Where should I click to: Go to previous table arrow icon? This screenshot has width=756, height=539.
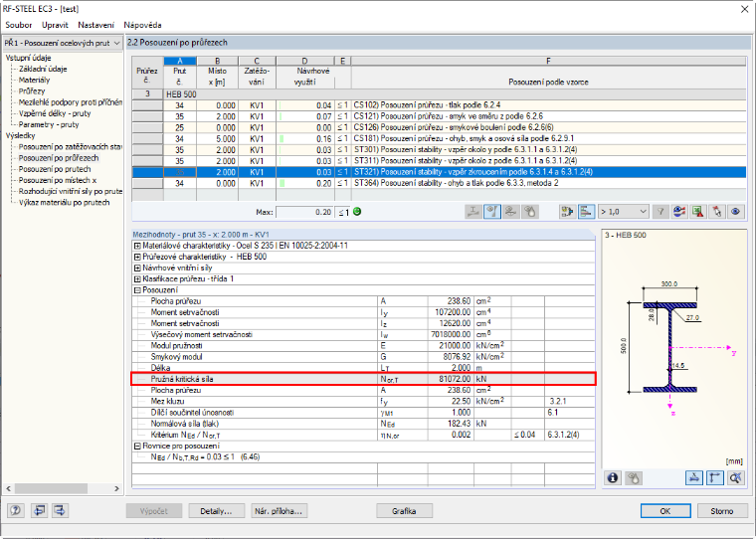(x=39, y=510)
